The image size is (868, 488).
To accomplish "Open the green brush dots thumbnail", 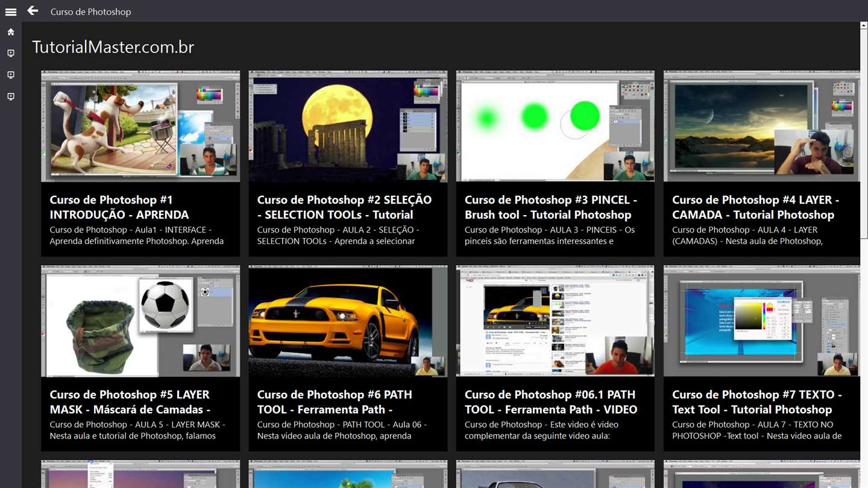I will click(x=555, y=127).
